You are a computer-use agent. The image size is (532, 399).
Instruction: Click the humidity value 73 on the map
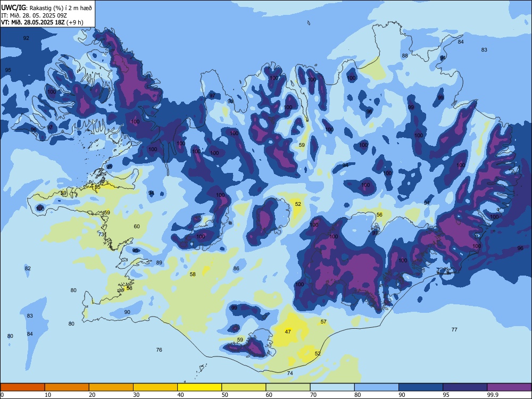[101, 235]
